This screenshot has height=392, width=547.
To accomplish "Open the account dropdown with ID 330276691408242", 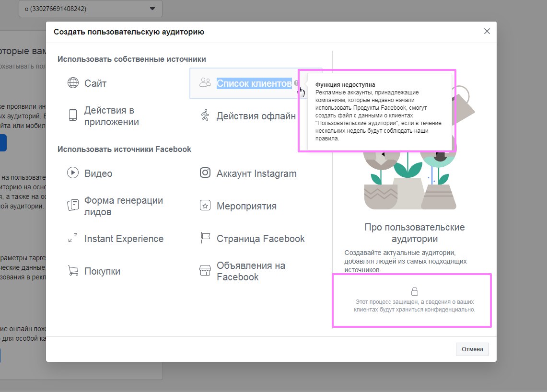I will pos(90,9).
